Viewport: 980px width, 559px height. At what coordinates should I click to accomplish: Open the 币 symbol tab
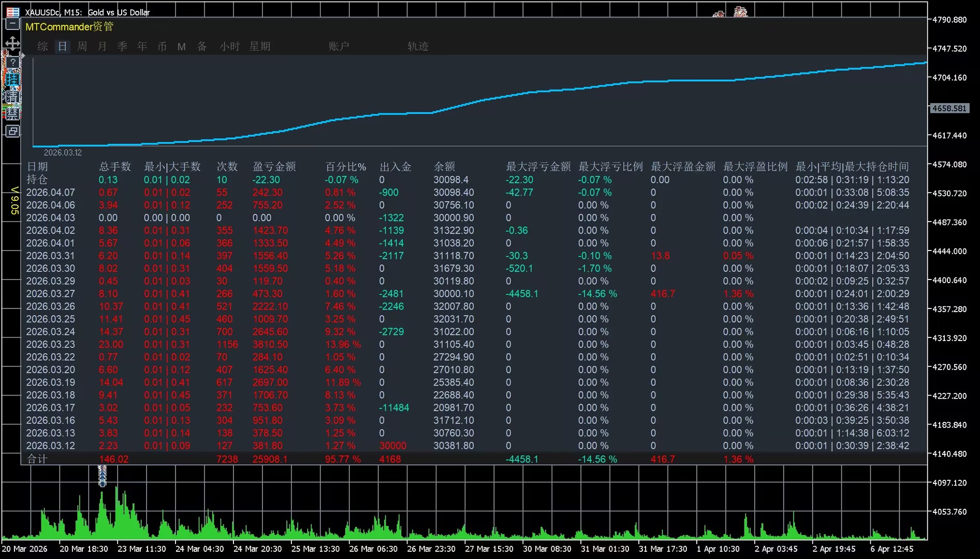click(162, 47)
